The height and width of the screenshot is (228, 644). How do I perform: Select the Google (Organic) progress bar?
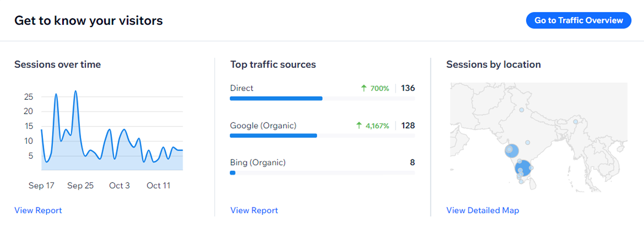click(x=322, y=135)
